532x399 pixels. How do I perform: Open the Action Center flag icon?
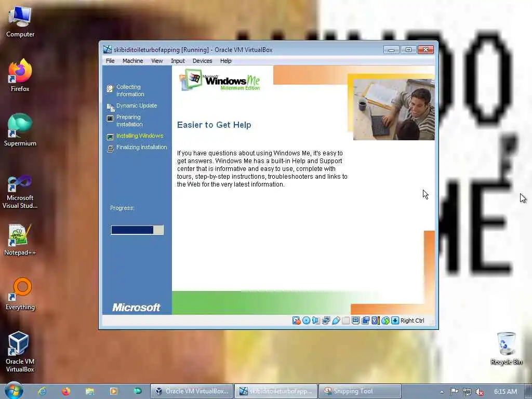pyautogui.click(x=454, y=392)
